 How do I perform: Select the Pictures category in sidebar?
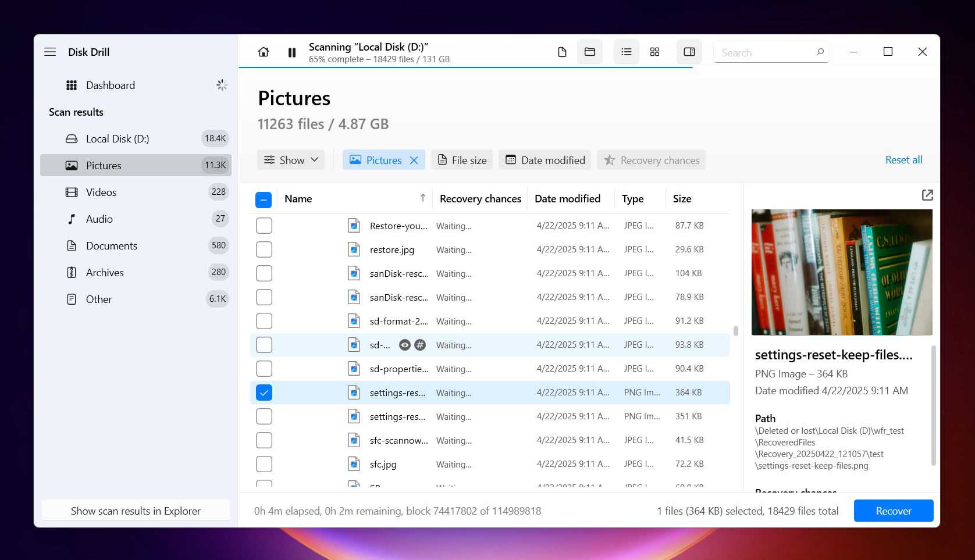pos(136,166)
